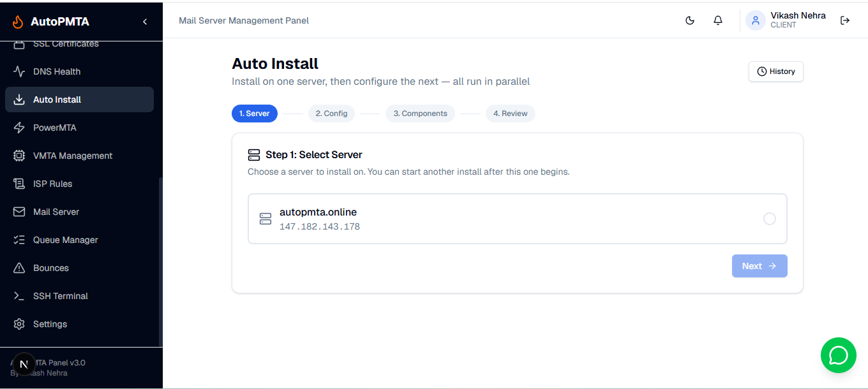Click the Settings gear icon
The width and height of the screenshot is (868, 389).
[19, 324]
